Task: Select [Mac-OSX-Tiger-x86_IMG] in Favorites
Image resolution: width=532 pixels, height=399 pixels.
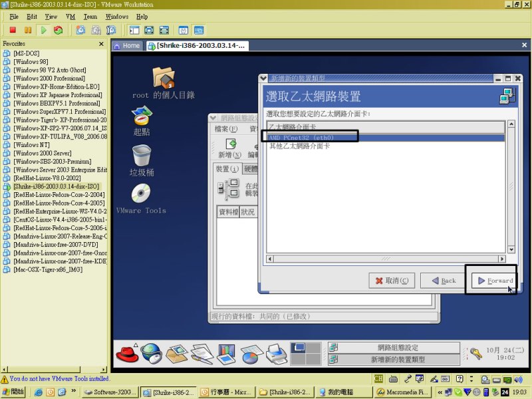Action: 47,270
